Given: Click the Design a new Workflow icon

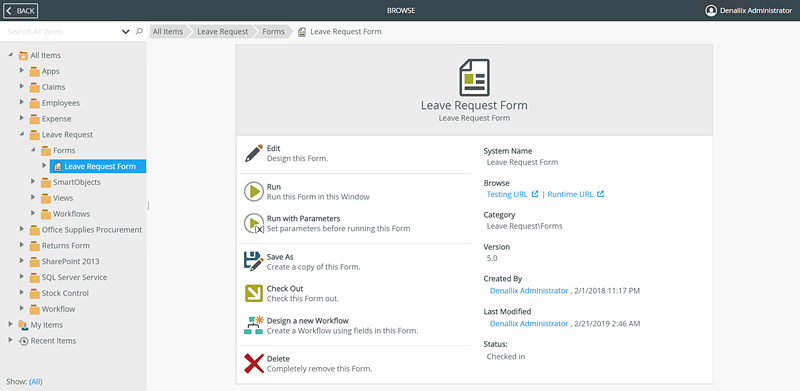Looking at the screenshot, I should (254, 326).
